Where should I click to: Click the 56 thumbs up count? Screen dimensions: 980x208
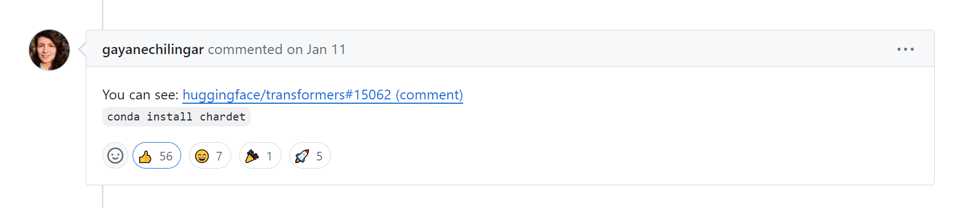[x=166, y=156]
